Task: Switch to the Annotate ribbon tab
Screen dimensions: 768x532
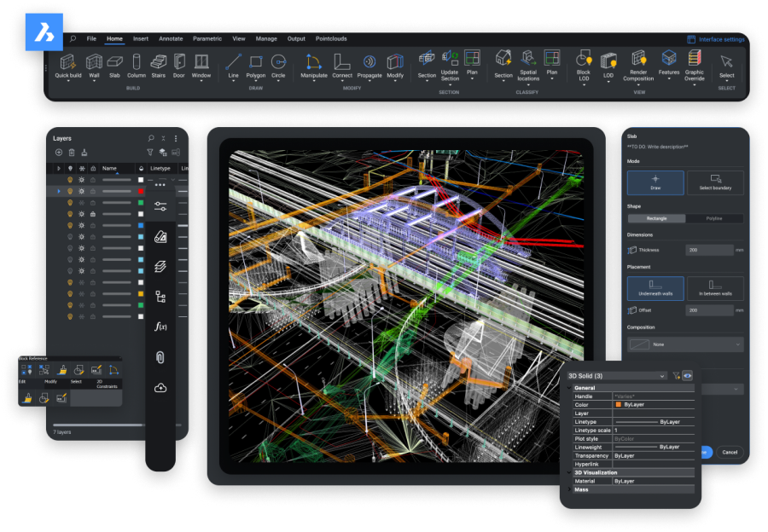Action: (170, 38)
